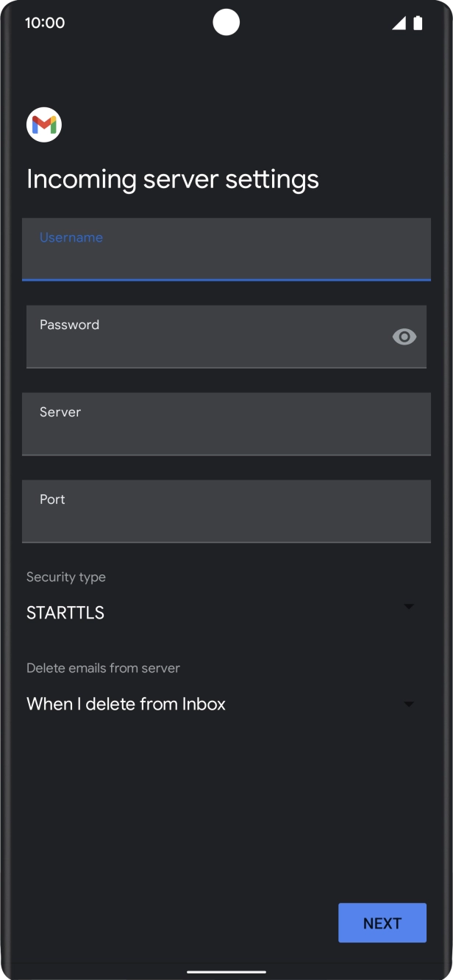Continue to outgoing settings via NEXT

coord(382,923)
